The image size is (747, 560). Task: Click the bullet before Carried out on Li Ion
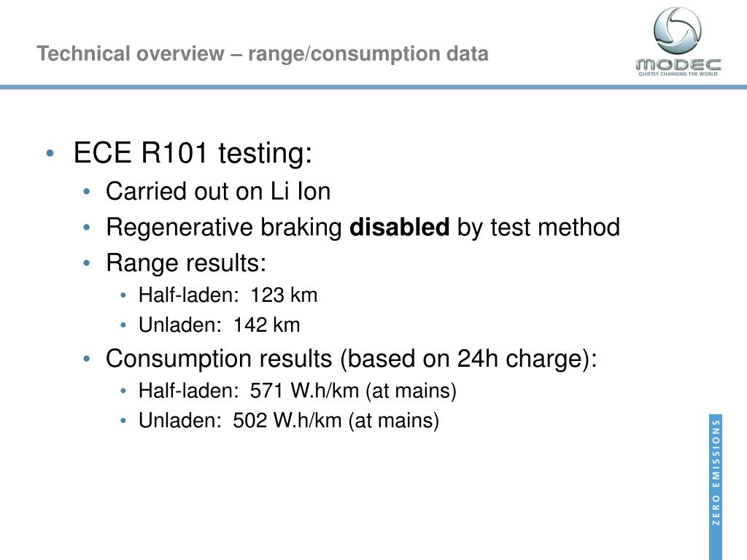click(86, 192)
